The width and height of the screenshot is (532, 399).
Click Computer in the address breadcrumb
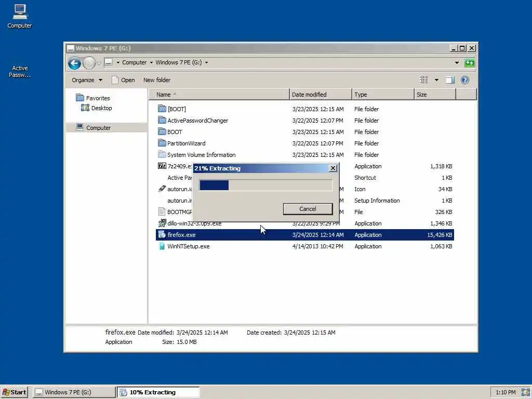135,62
